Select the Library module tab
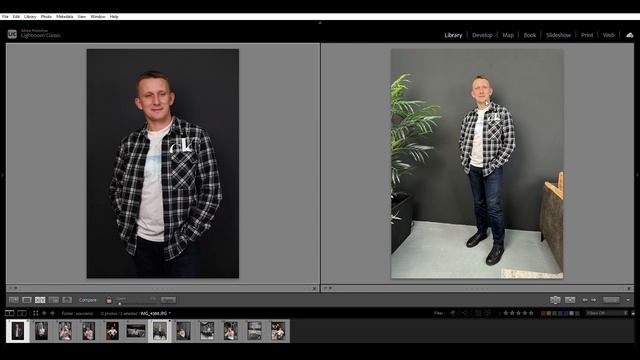 pos(453,35)
